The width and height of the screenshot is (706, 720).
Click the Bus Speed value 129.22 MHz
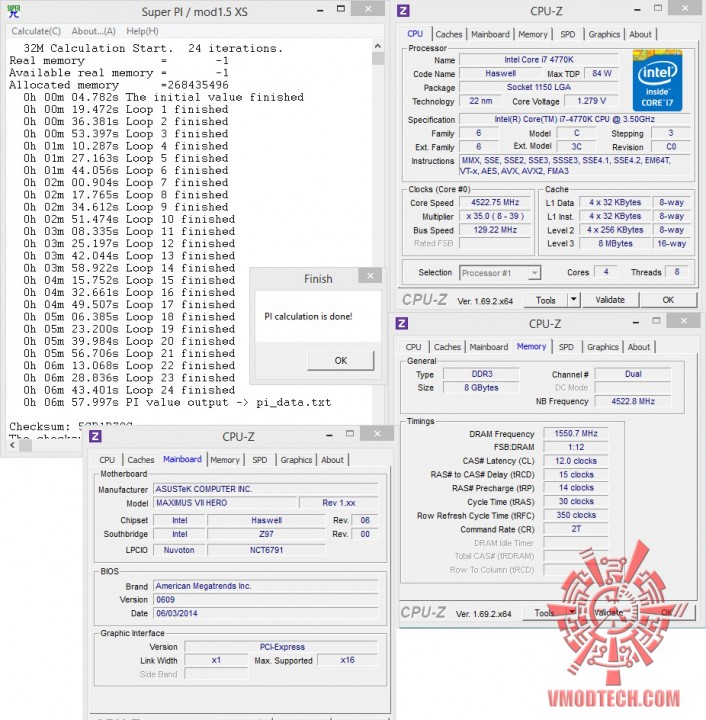495,230
